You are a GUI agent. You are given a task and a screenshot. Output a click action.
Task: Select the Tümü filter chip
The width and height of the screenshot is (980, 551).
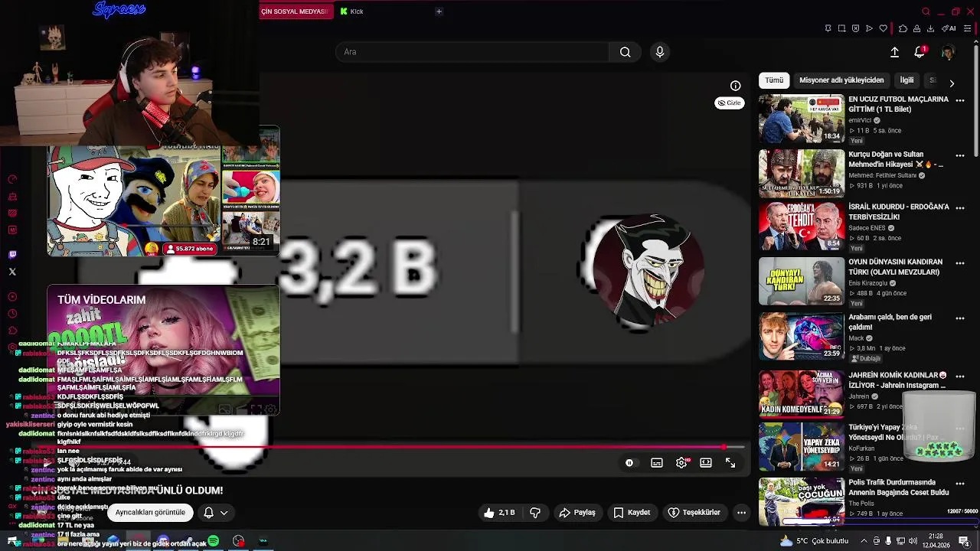coord(774,80)
